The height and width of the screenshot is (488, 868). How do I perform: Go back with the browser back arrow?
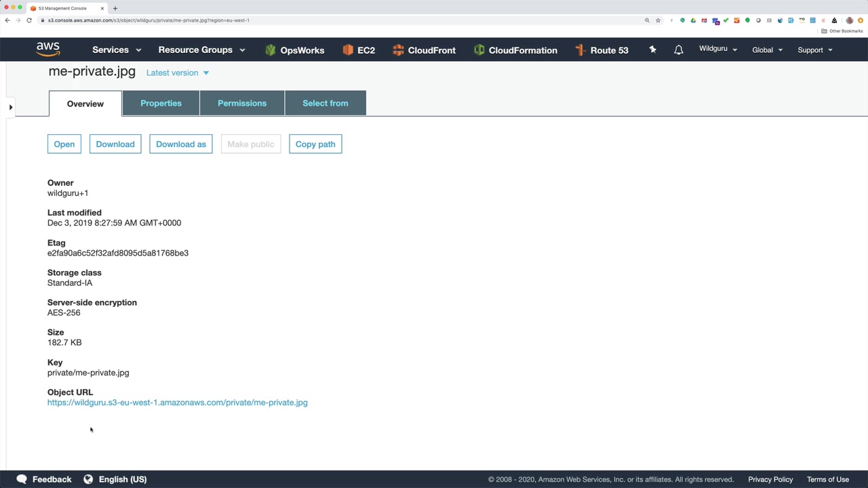coord(7,20)
